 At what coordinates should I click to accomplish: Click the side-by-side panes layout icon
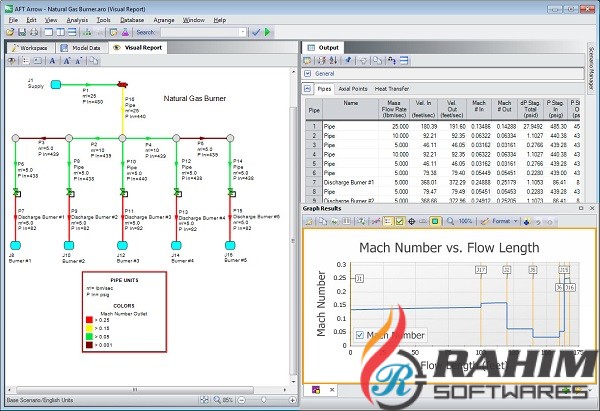coord(60,33)
